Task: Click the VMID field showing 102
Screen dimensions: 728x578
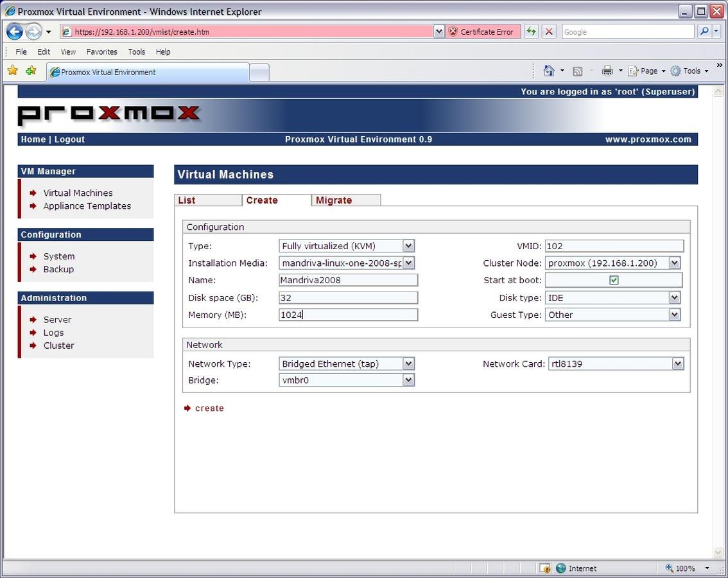Action: coord(614,246)
